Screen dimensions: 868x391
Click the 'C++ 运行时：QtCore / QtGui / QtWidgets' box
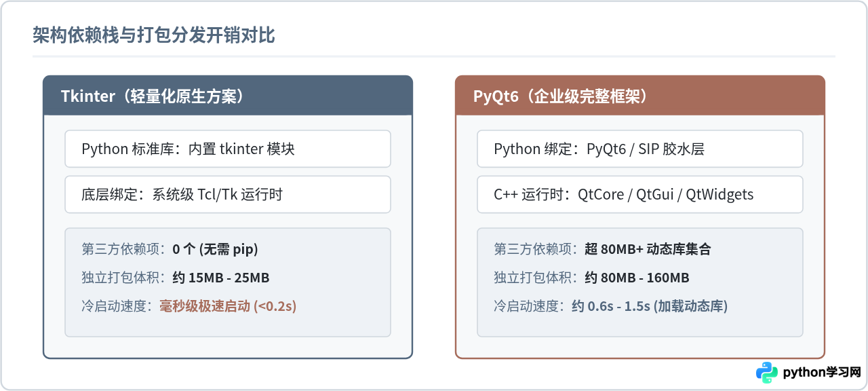click(640, 195)
